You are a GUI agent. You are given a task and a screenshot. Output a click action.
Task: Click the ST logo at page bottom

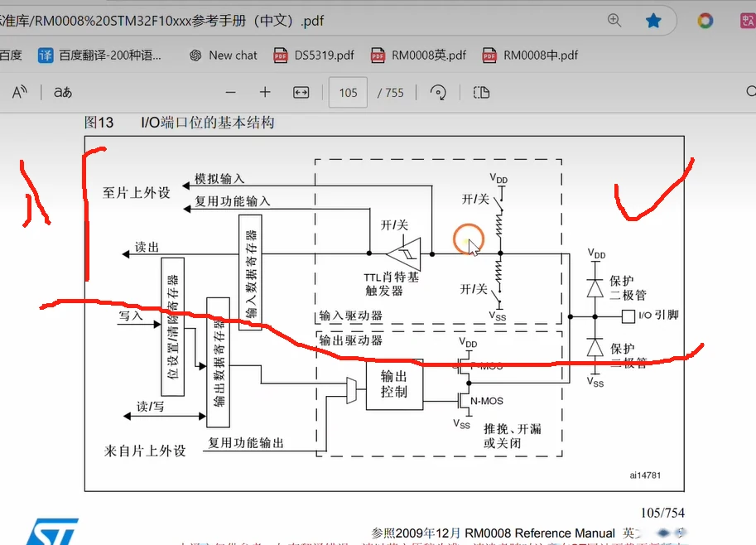[x=52, y=532]
